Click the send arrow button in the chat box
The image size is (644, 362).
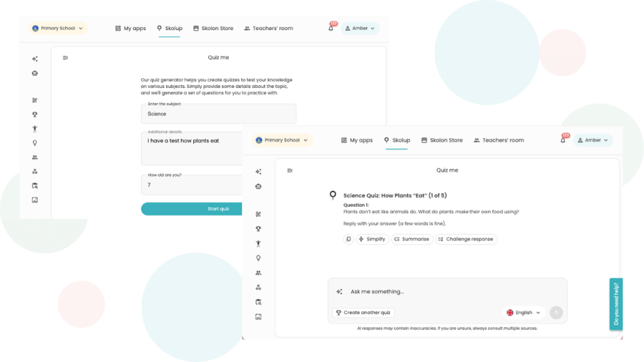[x=556, y=312]
